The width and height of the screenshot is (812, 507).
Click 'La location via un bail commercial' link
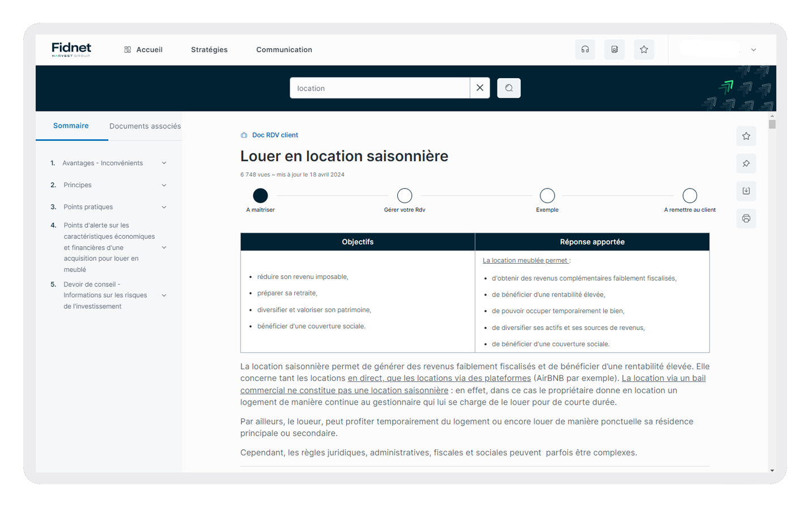click(472, 384)
